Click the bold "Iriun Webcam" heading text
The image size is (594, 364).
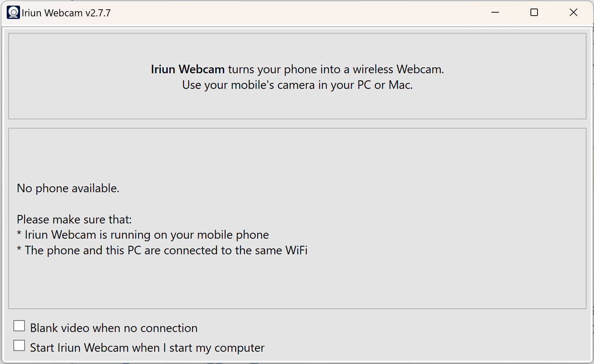click(188, 69)
